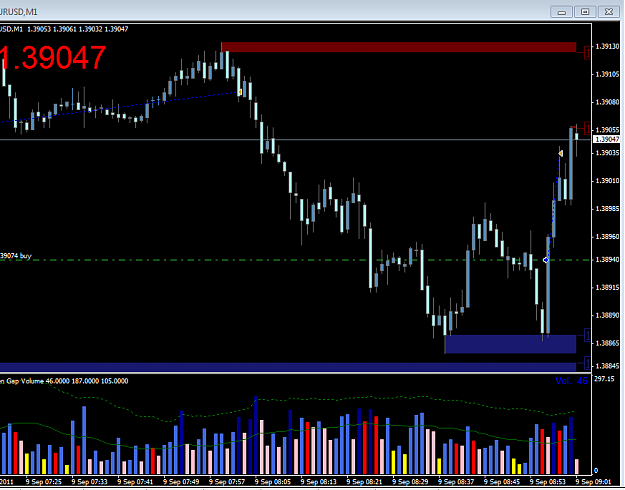
Task: Click price axis label 1.38915
Action: (x=607, y=287)
